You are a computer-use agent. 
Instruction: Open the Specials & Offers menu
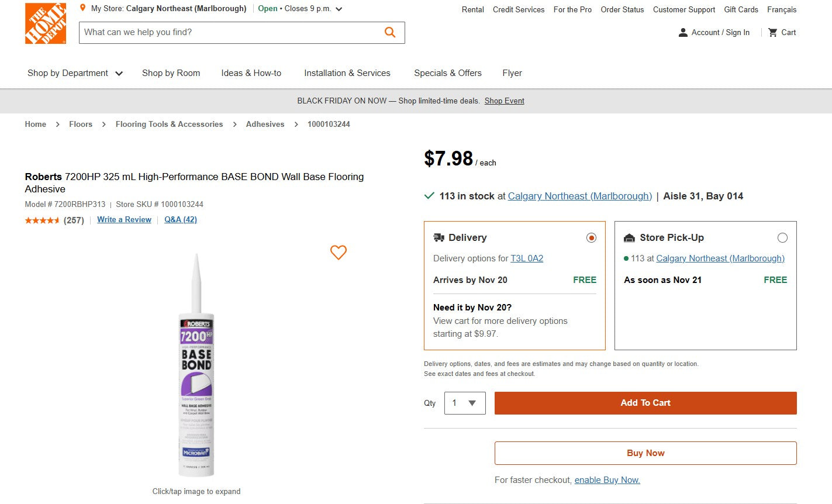447,73
